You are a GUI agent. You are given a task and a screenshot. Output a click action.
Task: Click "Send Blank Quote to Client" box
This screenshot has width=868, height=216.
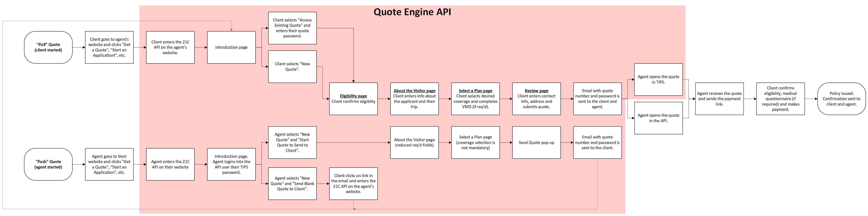[292, 183]
